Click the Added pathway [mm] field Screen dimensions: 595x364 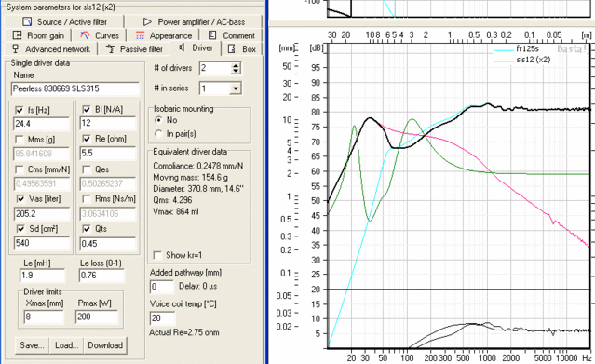point(162,287)
